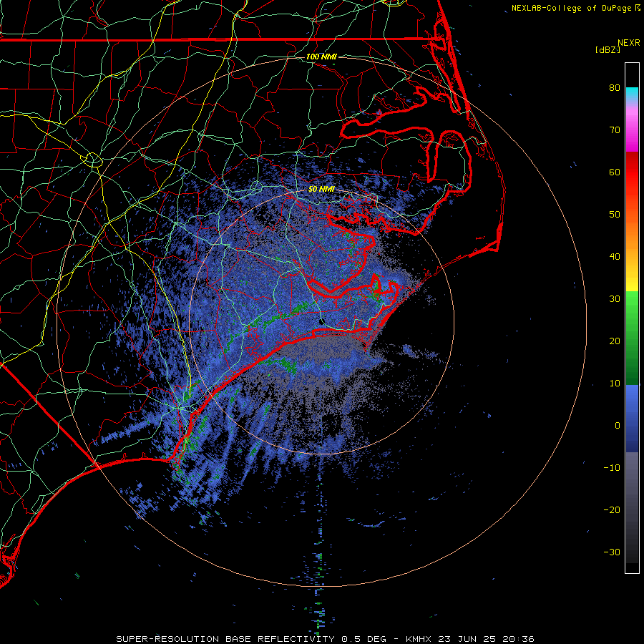Select the 60 value on dBZ scale
This screenshot has width=644, height=644.
point(615,172)
